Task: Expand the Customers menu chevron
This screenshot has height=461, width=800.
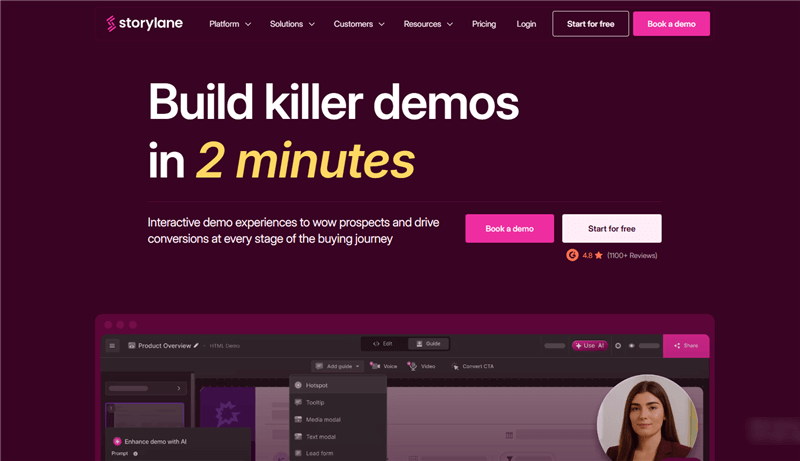Action: pyautogui.click(x=382, y=24)
